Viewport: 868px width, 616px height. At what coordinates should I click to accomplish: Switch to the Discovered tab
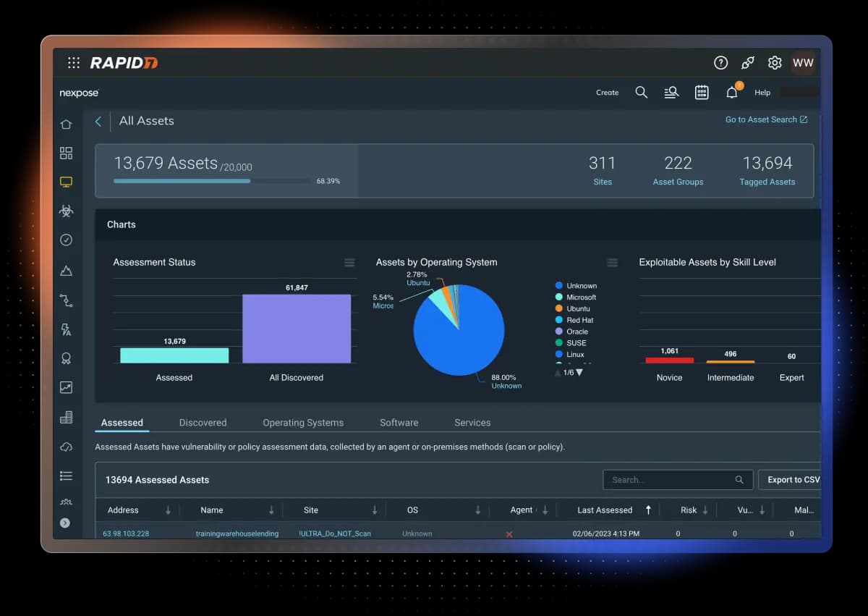[203, 423]
